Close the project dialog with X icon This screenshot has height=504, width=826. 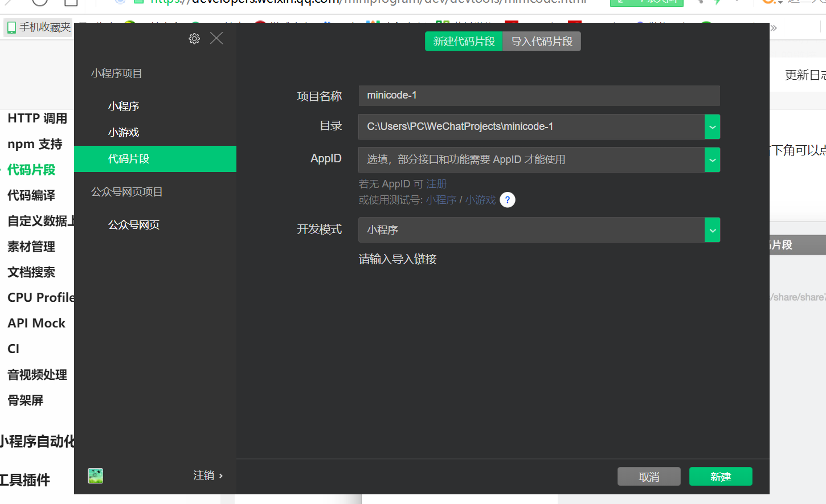point(216,38)
